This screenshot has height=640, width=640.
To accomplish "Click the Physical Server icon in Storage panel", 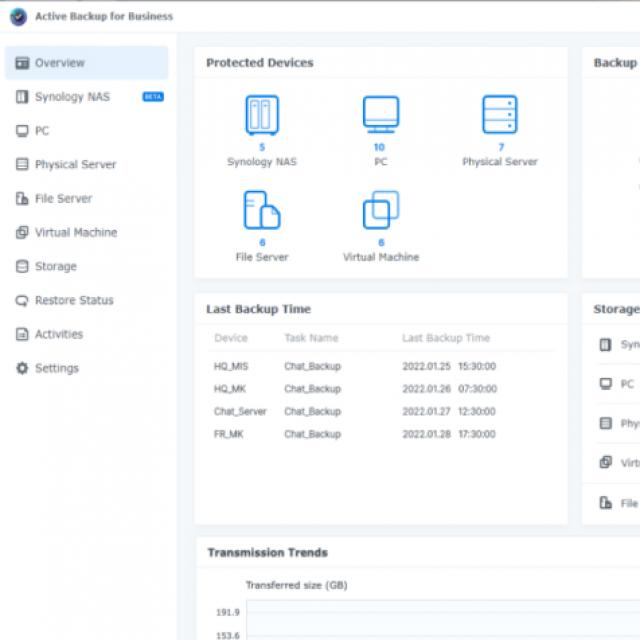I will 605,423.
